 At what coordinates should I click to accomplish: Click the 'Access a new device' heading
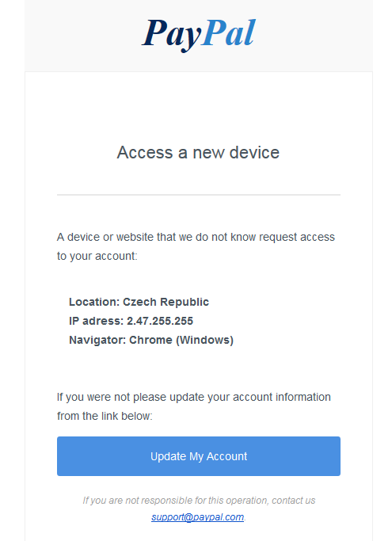pyautogui.click(x=198, y=152)
